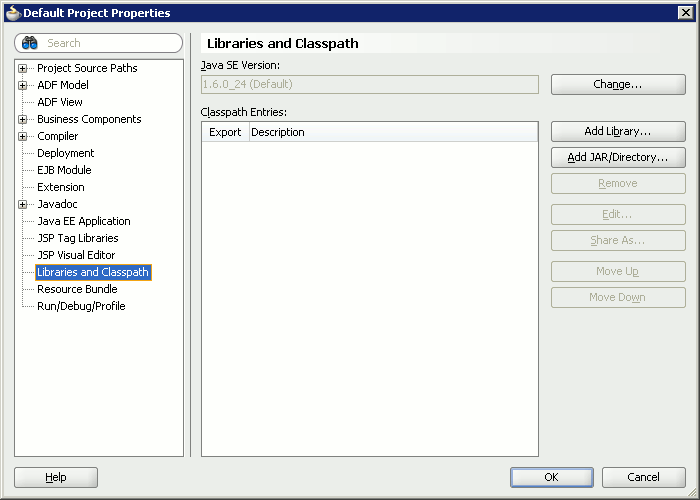Expand the ADF Model tree node
The height and width of the screenshot is (500, 700).
22,85
